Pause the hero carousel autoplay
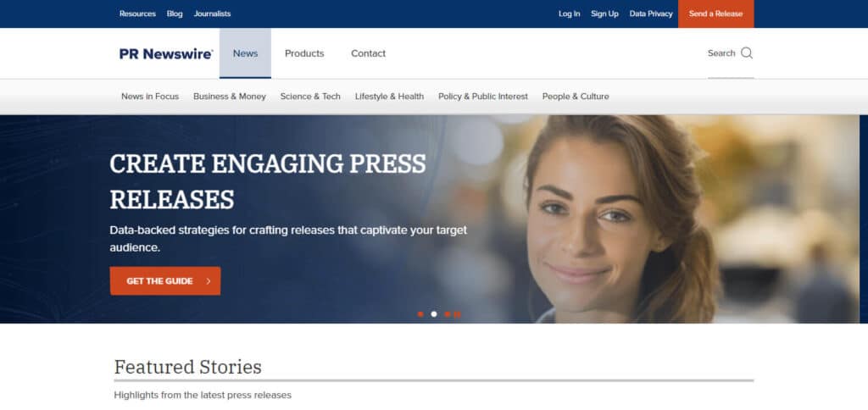The width and height of the screenshot is (868, 410). tap(457, 314)
